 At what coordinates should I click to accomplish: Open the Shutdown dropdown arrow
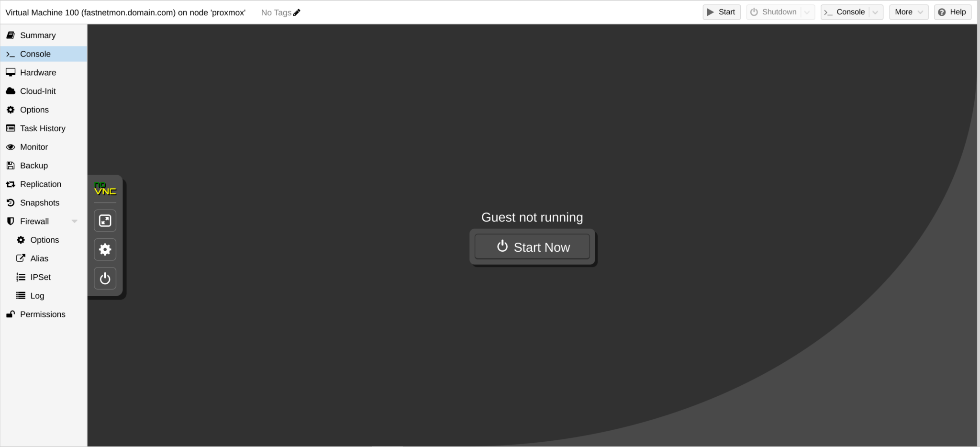click(x=808, y=12)
